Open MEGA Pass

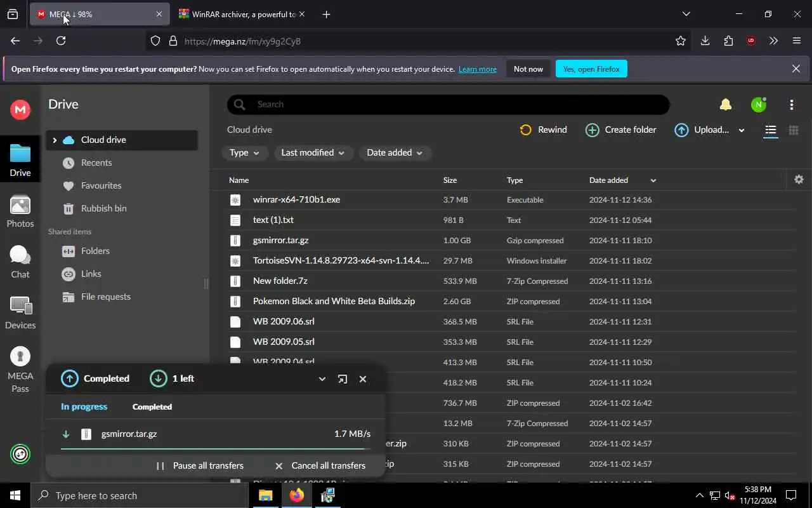(x=20, y=370)
